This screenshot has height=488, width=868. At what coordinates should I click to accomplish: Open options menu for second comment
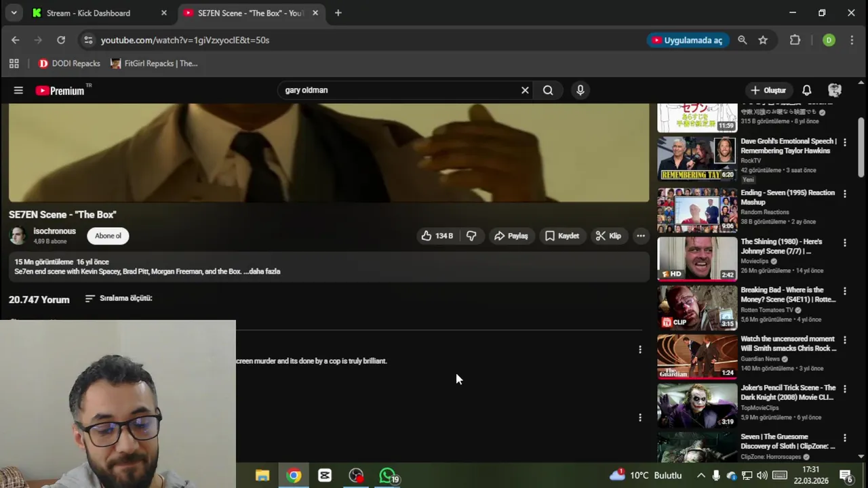[x=639, y=418]
